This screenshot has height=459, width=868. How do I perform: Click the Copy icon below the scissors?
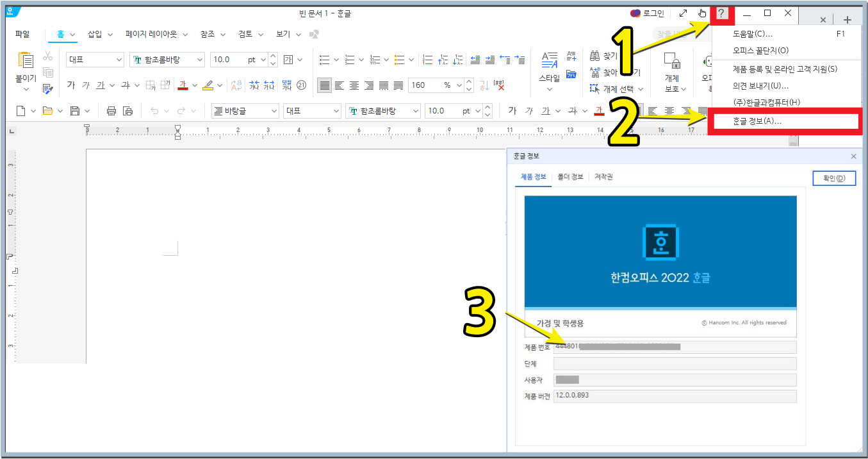[x=48, y=72]
